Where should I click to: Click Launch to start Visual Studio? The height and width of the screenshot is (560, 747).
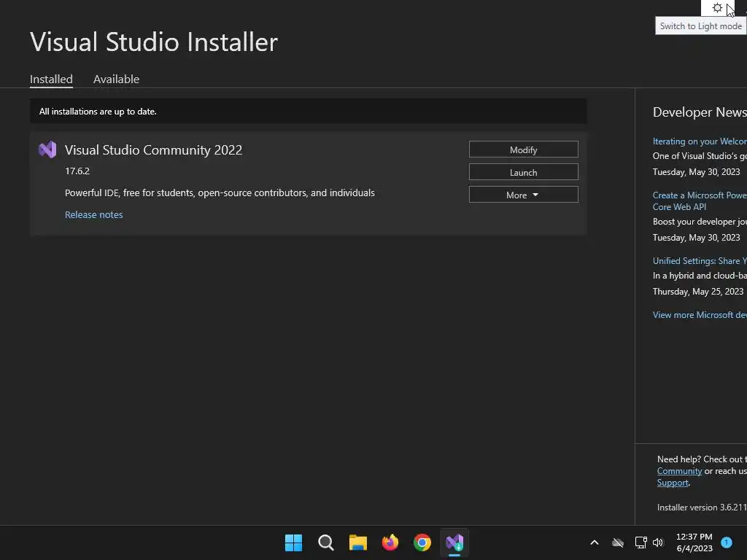point(524,172)
